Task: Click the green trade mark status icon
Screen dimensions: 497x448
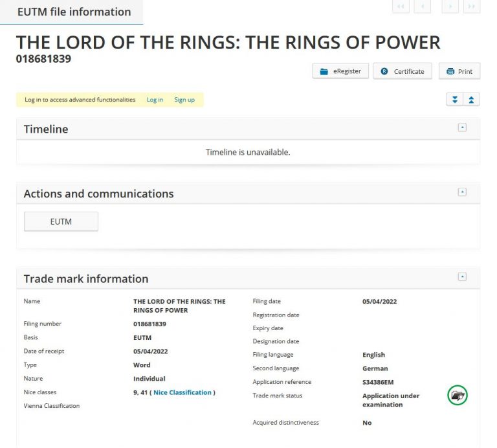Action: click(x=458, y=395)
